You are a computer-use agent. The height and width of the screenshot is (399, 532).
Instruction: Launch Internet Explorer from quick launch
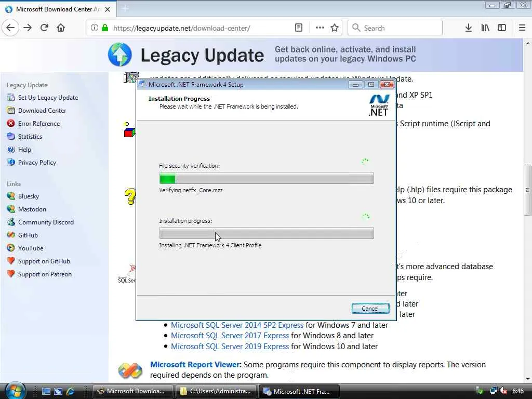[70, 391]
